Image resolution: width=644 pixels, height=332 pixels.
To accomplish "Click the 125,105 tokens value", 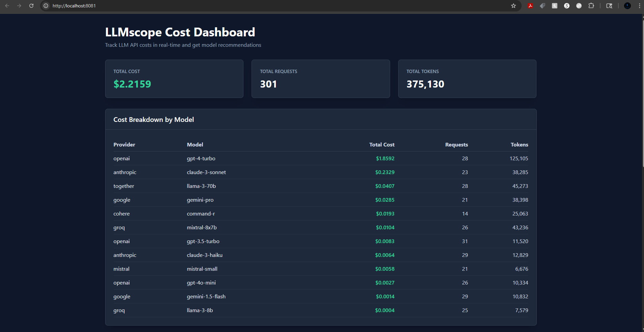I will 519,158.
